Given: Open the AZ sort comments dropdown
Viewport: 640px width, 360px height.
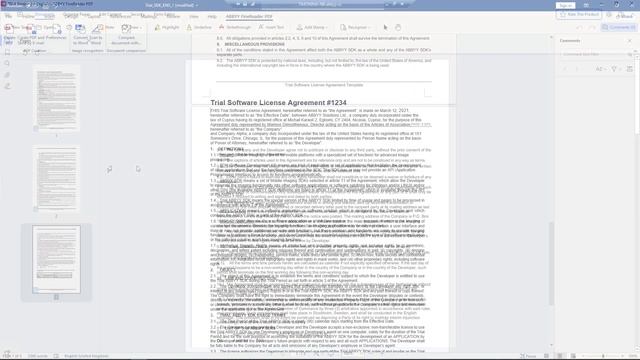Looking at the screenshot, I should coord(600,69).
